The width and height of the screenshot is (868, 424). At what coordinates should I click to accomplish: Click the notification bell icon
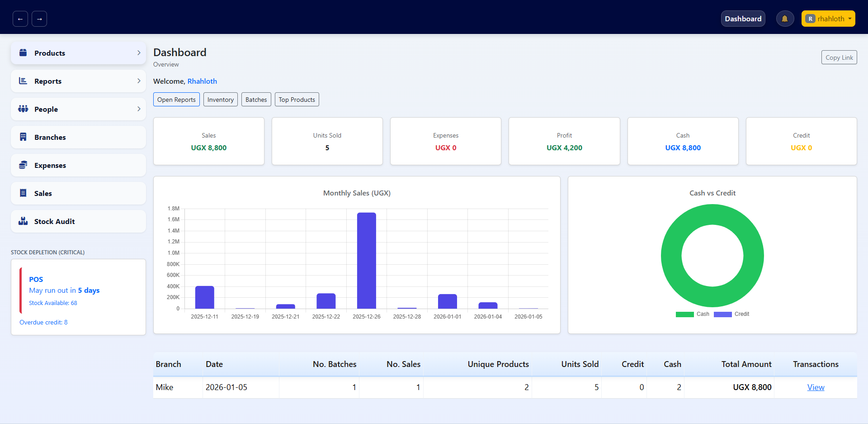click(x=785, y=19)
